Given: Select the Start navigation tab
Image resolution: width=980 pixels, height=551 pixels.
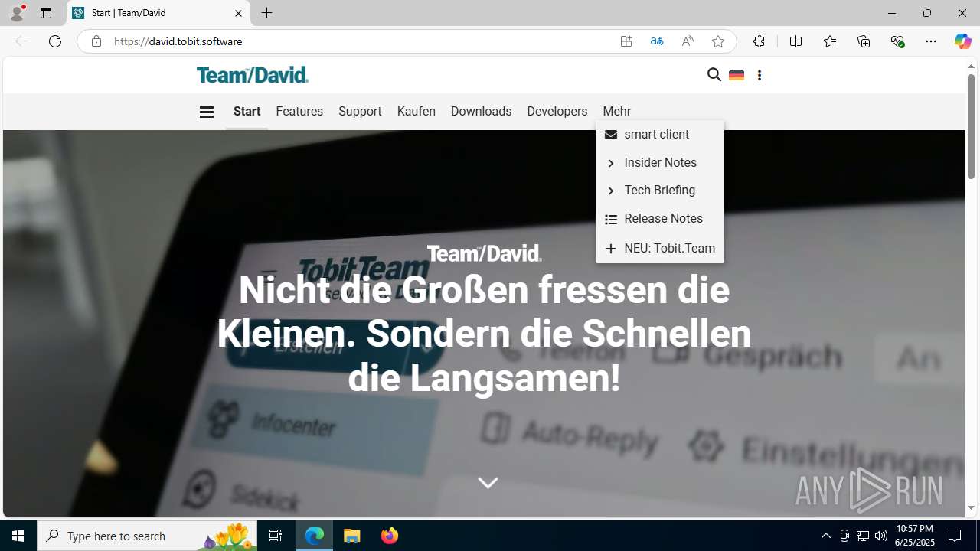Looking at the screenshot, I should (247, 112).
